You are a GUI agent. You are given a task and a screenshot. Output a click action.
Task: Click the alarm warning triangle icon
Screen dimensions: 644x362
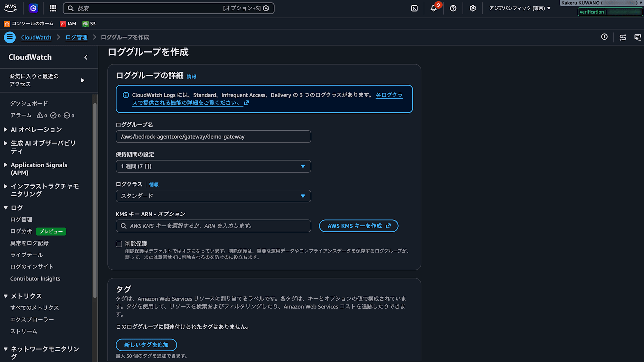pyautogui.click(x=40, y=115)
